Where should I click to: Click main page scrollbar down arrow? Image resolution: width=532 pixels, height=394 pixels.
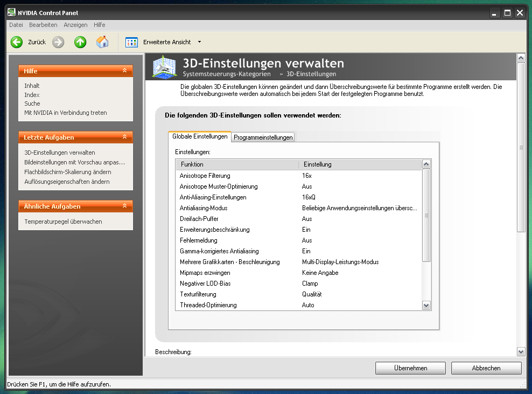(x=521, y=351)
